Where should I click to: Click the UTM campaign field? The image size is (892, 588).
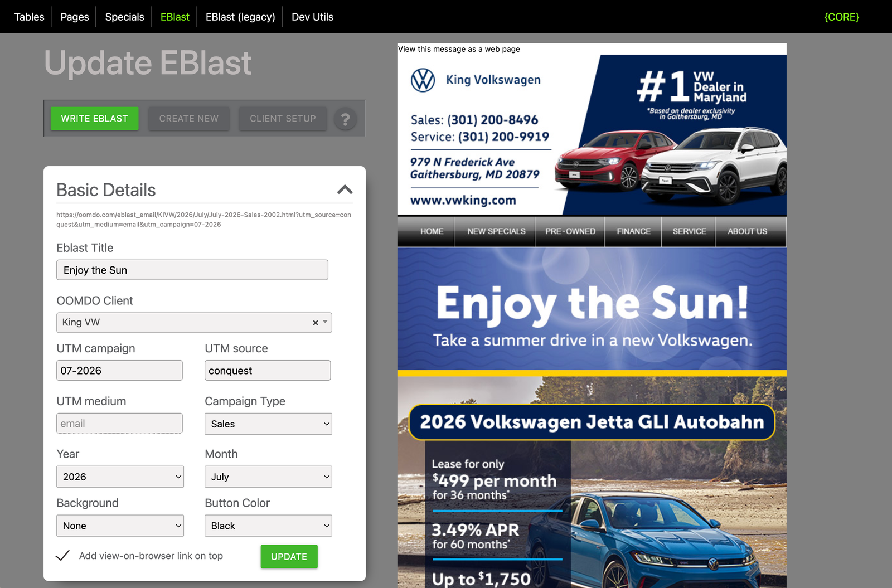pos(119,370)
